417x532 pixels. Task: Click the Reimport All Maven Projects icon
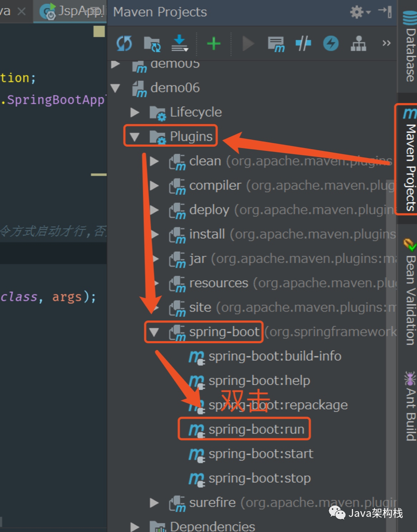pos(124,43)
